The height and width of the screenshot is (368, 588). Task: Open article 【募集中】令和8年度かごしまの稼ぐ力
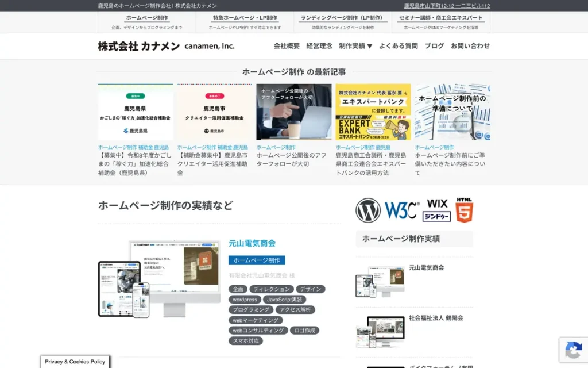pos(135,164)
